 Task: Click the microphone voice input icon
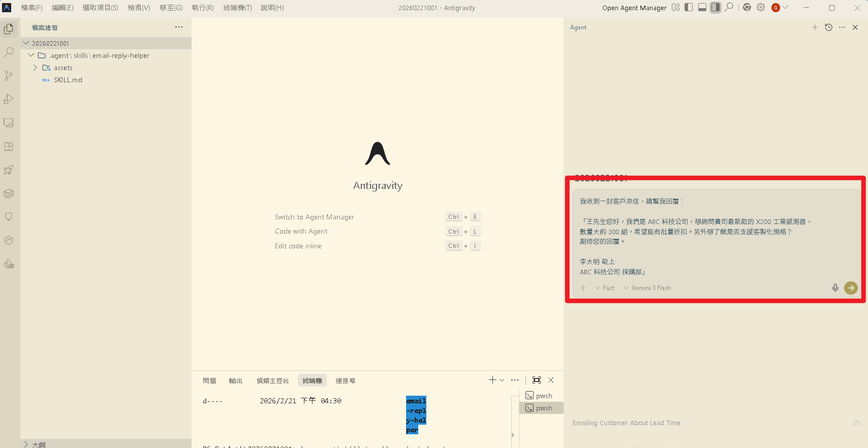pyautogui.click(x=835, y=288)
